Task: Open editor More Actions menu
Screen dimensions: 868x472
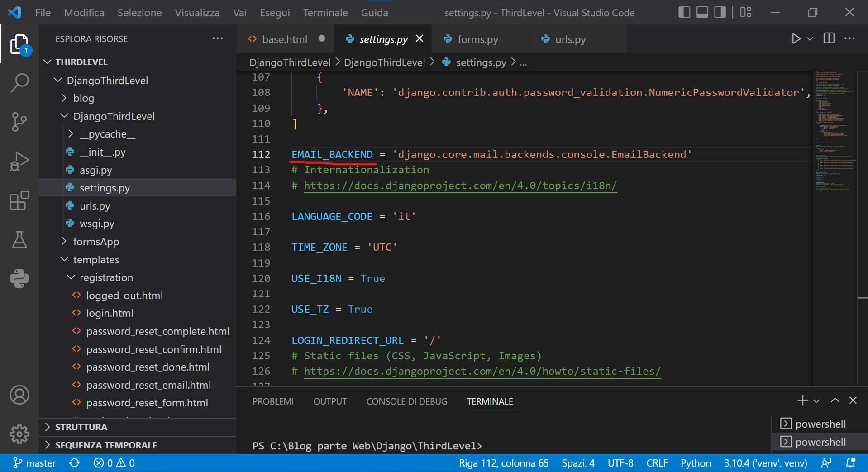Action: point(850,38)
